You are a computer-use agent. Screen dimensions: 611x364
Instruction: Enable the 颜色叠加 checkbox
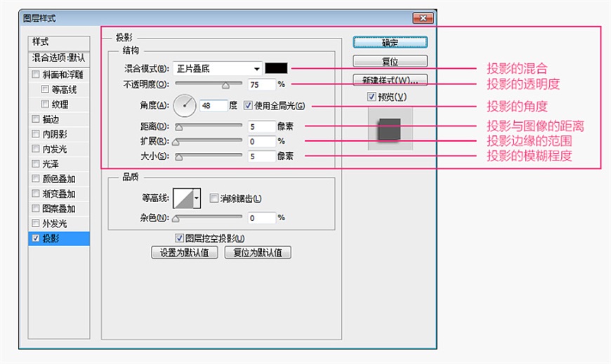[36, 178]
